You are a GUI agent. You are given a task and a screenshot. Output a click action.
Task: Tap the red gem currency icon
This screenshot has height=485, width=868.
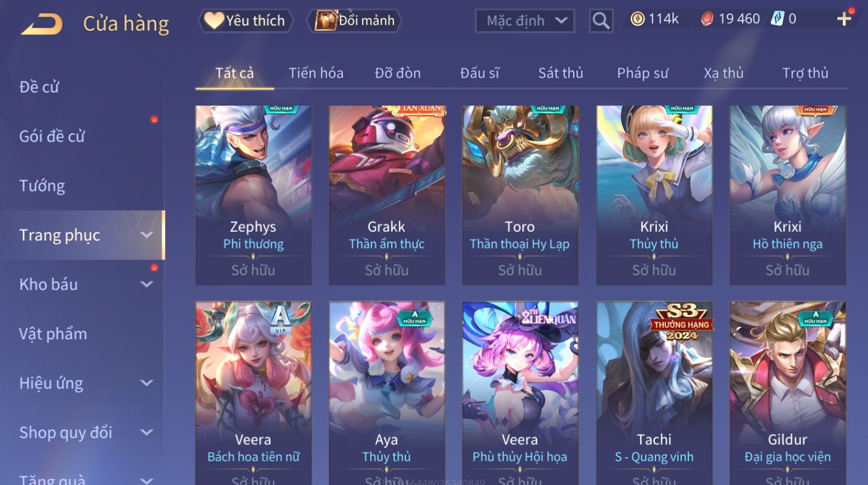(707, 19)
